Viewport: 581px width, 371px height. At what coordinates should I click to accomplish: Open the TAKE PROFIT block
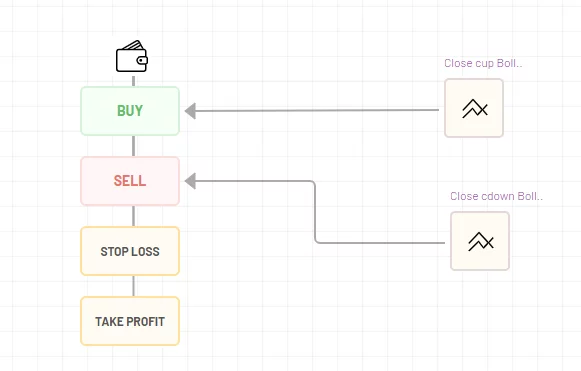coord(130,321)
